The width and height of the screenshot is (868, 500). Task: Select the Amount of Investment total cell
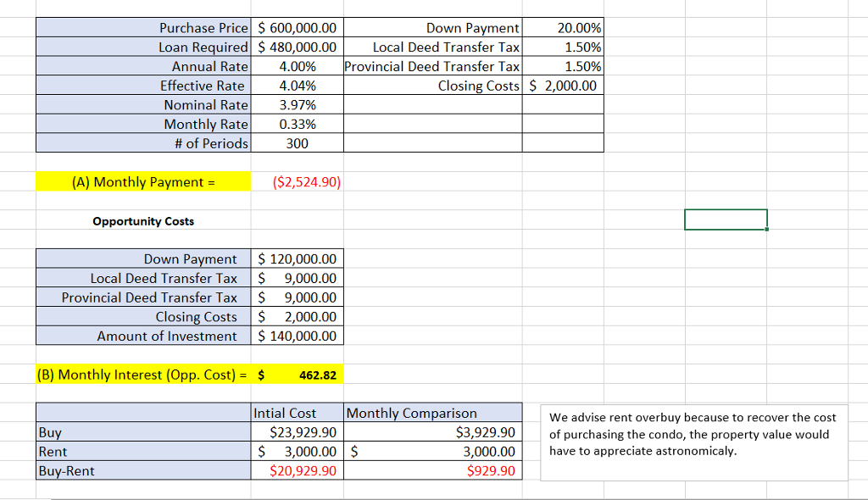[297, 335]
